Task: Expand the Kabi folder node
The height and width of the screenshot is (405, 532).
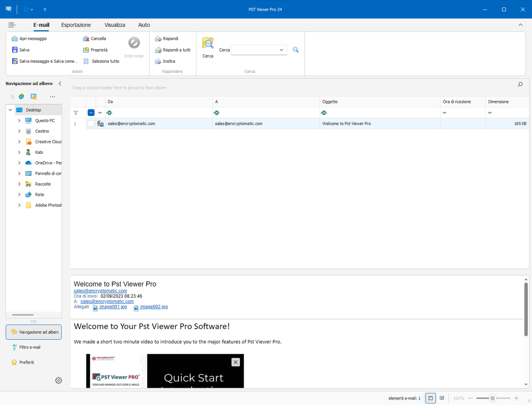Action: [19, 152]
